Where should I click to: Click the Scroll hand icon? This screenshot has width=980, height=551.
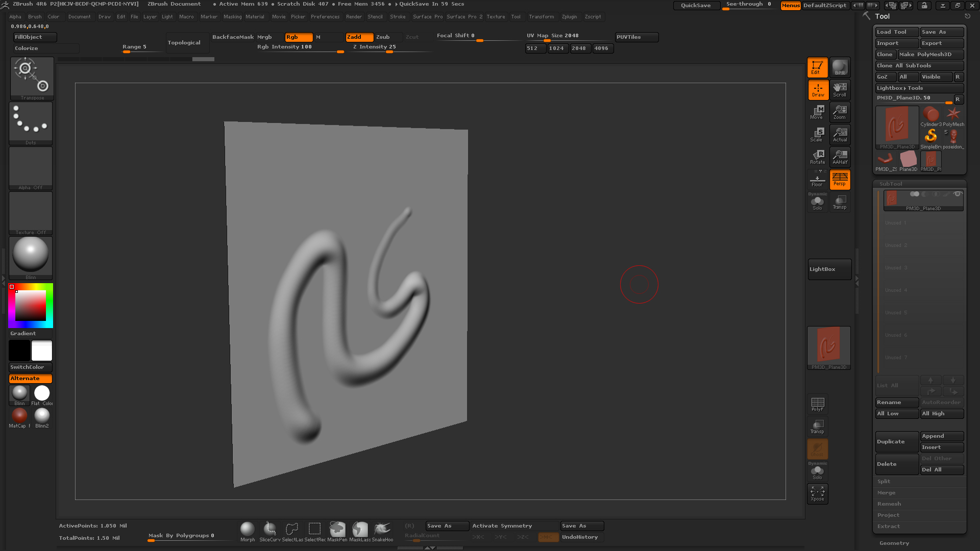point(840,90)
